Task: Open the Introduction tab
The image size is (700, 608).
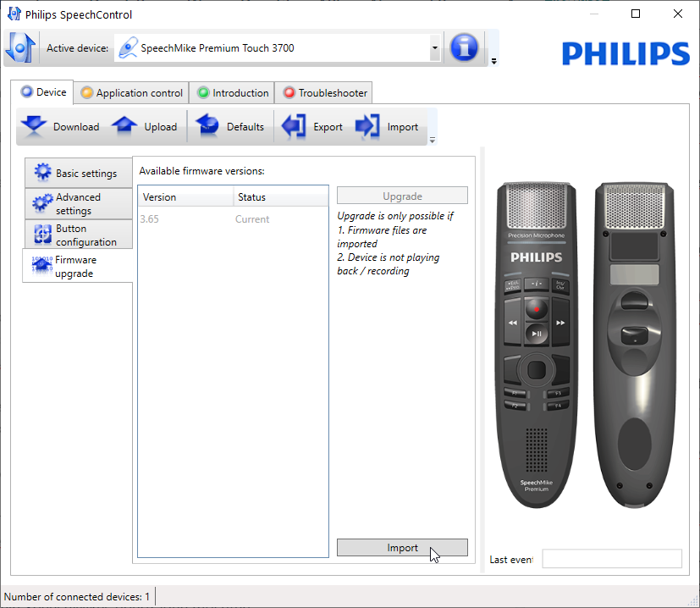Action: coord(232,93)
